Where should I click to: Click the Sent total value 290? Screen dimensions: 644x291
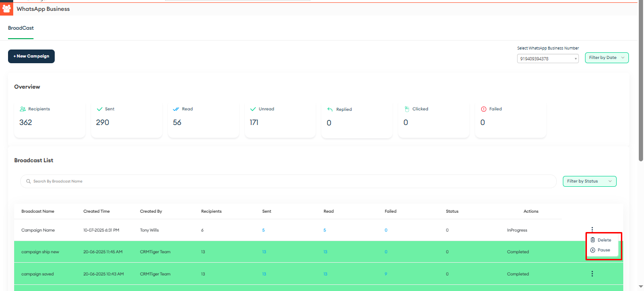(102, 122)
